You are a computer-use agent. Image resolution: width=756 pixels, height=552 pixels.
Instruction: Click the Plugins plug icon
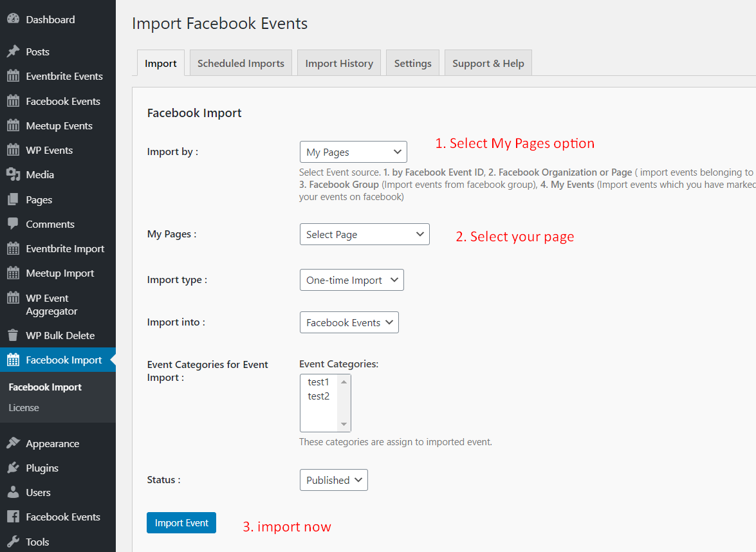(x=13, y=468)
